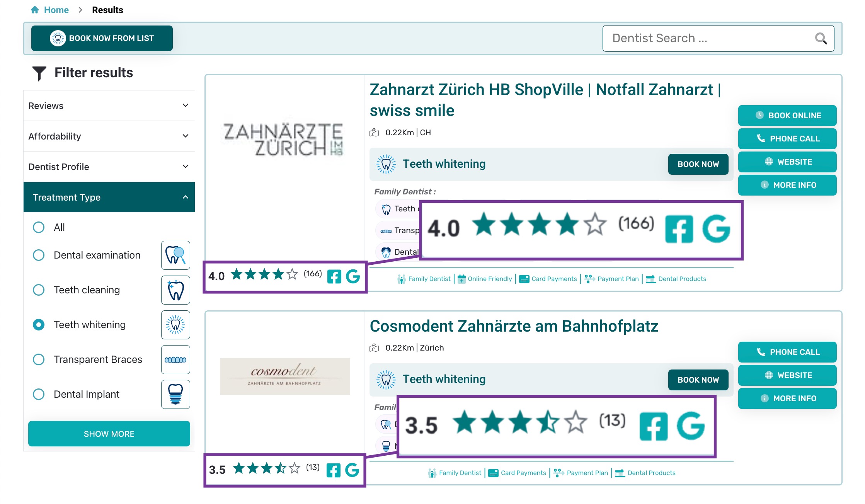Click Book Now for Cosmodent teeth whitening

click(698, 380)
